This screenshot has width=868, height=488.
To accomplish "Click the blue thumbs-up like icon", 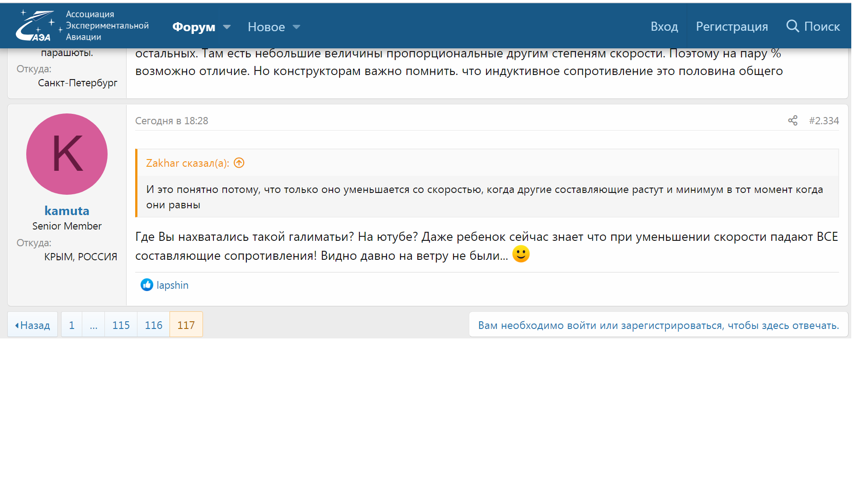I will 146,285.
